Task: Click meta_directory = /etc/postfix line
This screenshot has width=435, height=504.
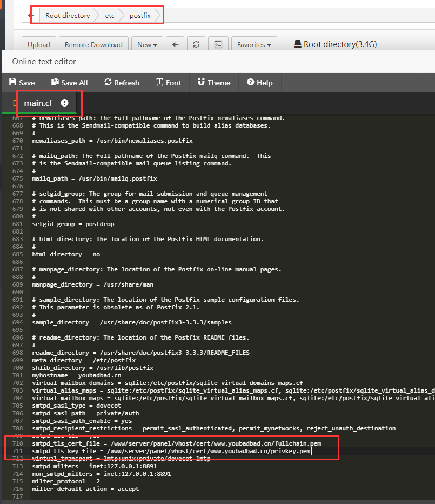Action: [84, 360]
